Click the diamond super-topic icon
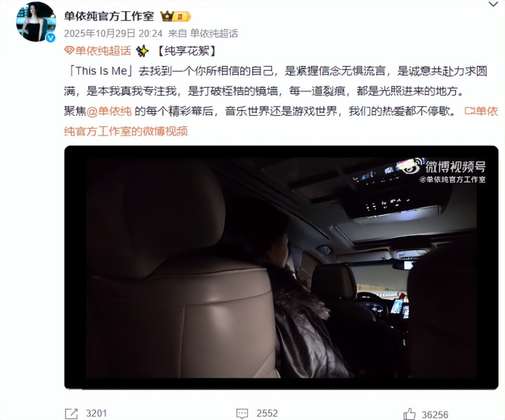 point(69,51)
